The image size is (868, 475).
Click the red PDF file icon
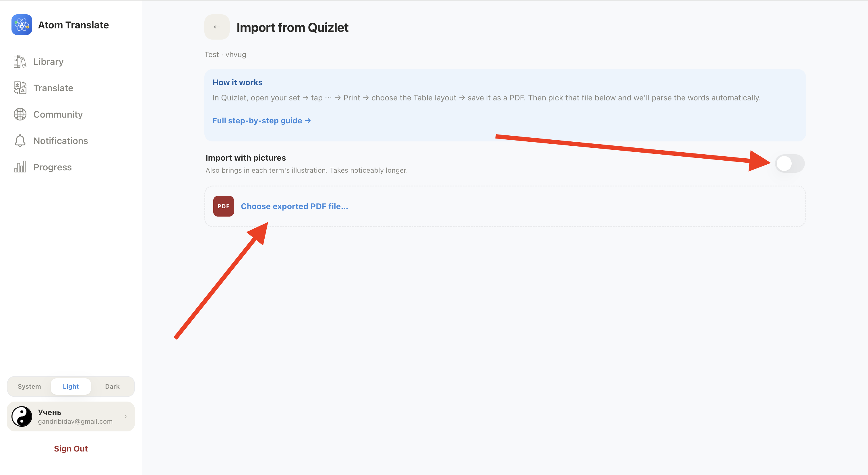(223, 206)
